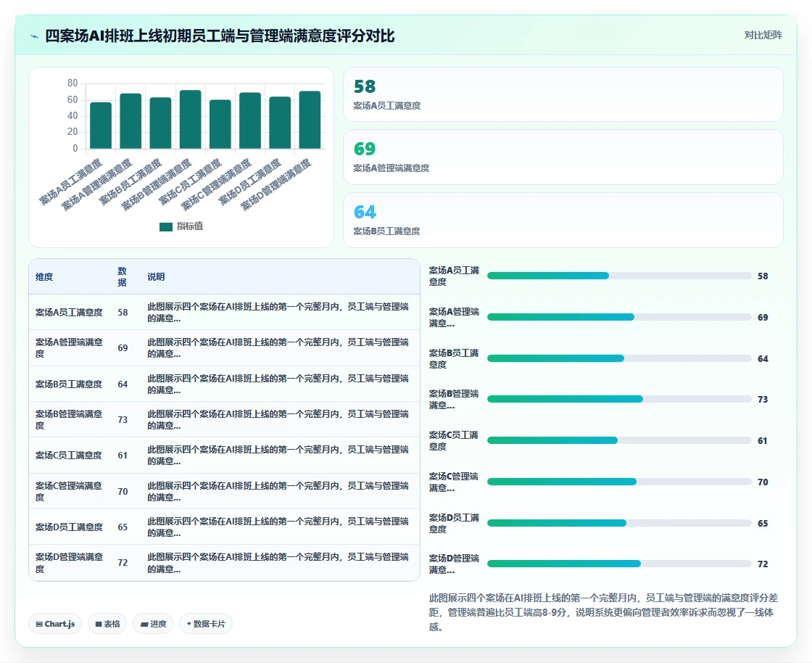Click the y-axis label 80 on chart
This screenshot has width=812, height=663.
[72, 83]
